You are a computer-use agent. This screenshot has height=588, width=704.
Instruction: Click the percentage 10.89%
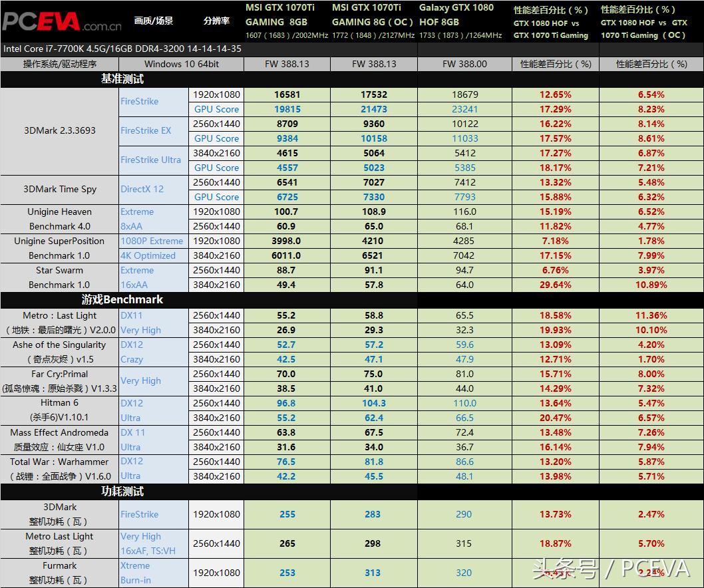click(x=651, y=285)
